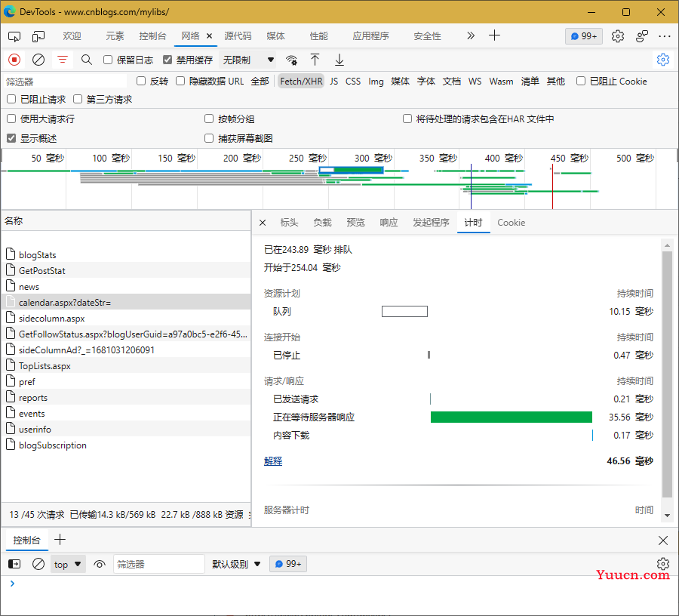Enable use large request rows
Screen dimensions: 679x616
pyautogui.click(x=11, y=119)
